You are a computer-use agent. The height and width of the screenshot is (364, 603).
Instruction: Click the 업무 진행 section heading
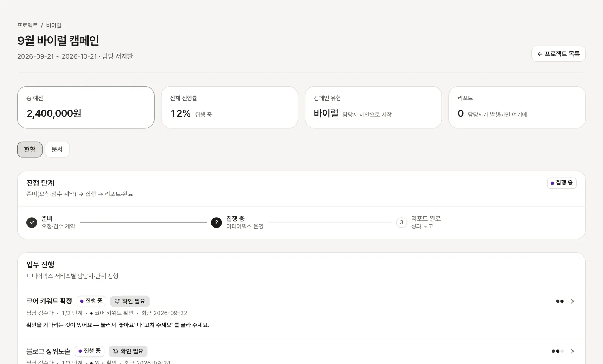coord(40,265)
